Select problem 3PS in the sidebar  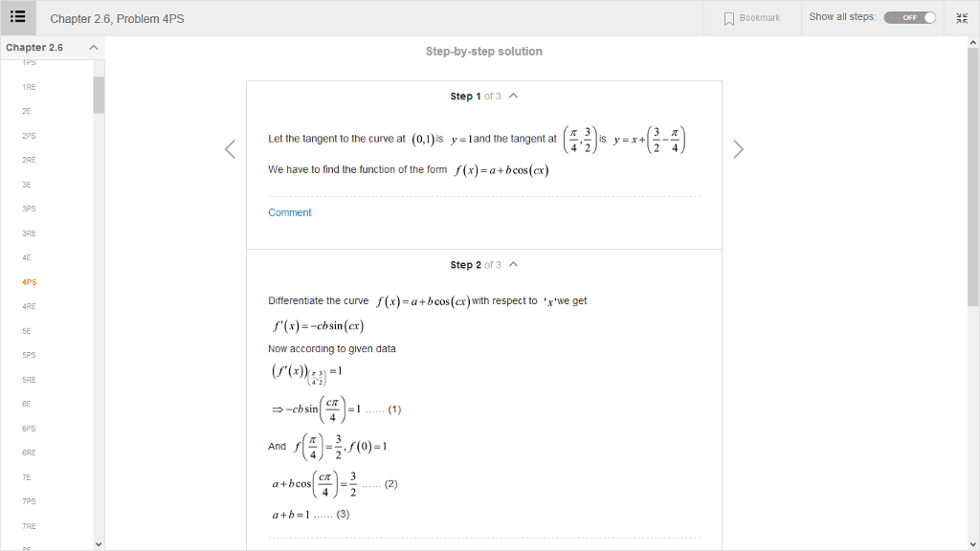point(28,208)
